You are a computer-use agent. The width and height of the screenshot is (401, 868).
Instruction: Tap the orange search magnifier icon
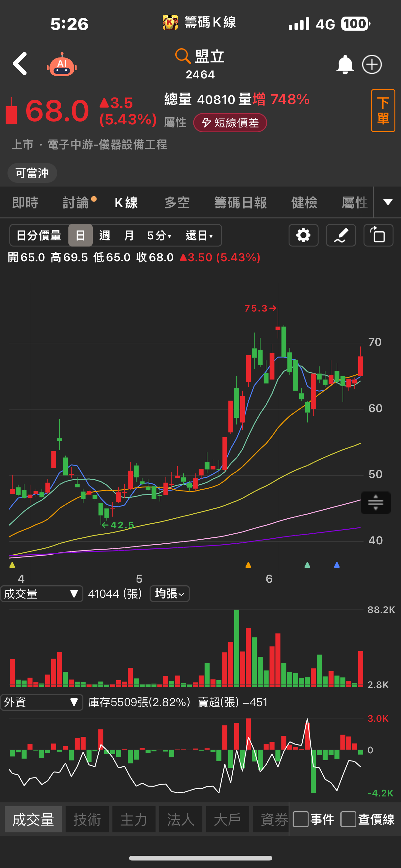pyautogui.click(x=183, y=56)
